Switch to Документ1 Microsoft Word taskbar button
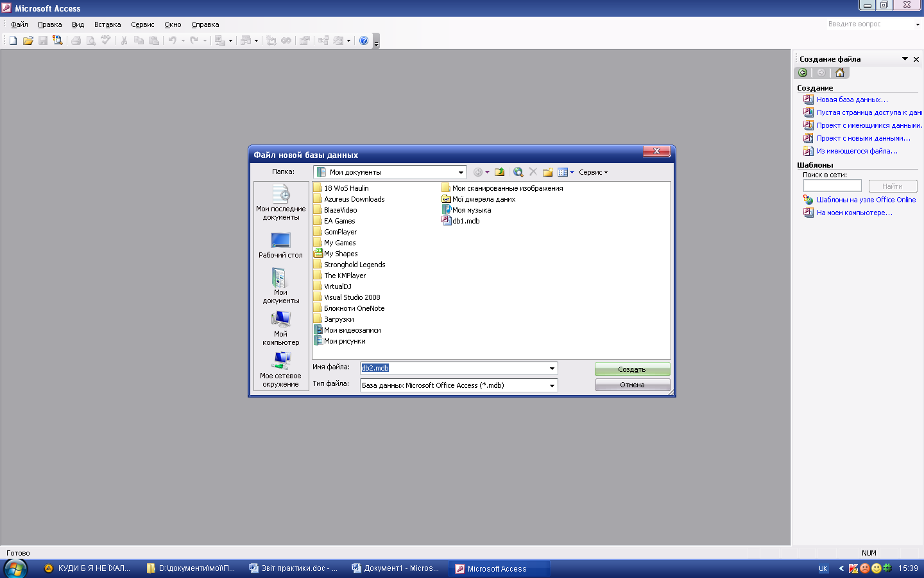Screen dimensions: 924x578 (x=396, y=568)
